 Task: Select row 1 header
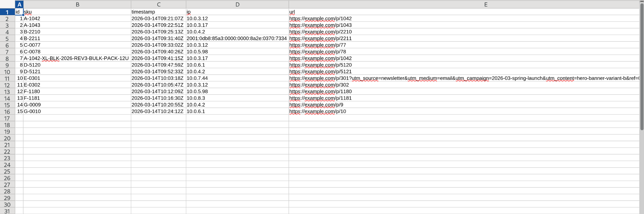point(7,12)
